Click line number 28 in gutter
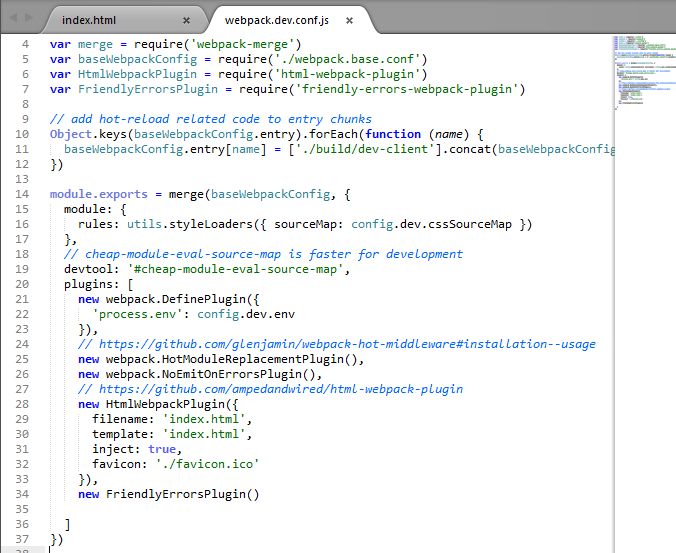The height and width of the screenshot is (553, 676). click(x=22, y=404)
